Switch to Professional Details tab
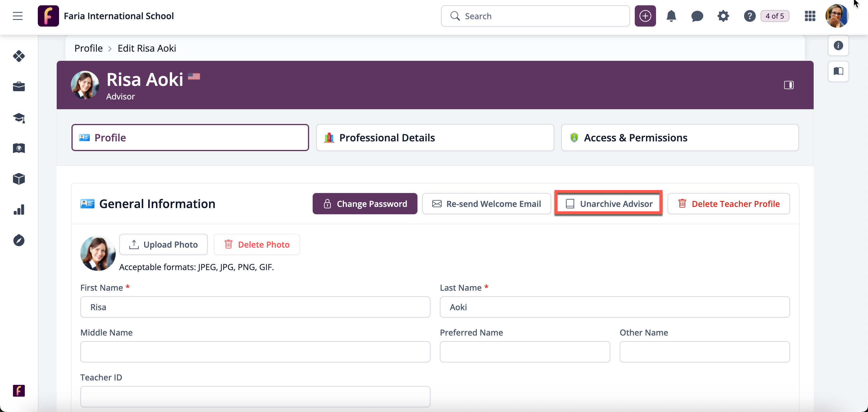This screenshot has width=868, height=412. (x=435, y=138)
